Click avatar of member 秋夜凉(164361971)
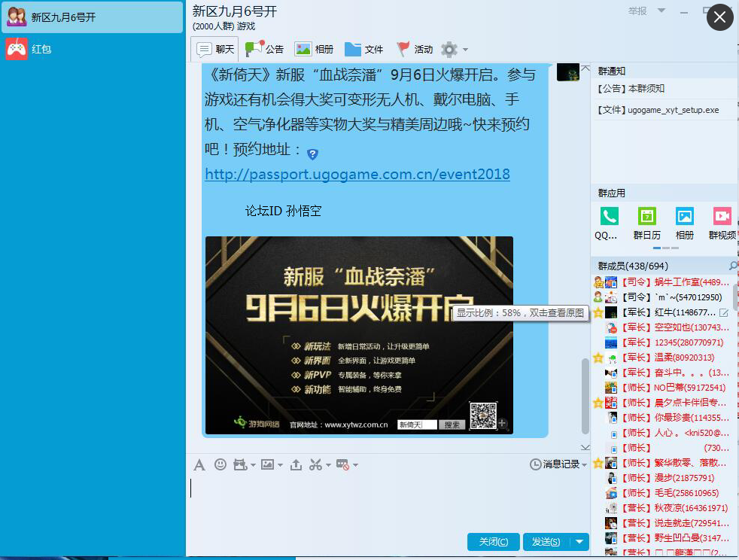 611,508
